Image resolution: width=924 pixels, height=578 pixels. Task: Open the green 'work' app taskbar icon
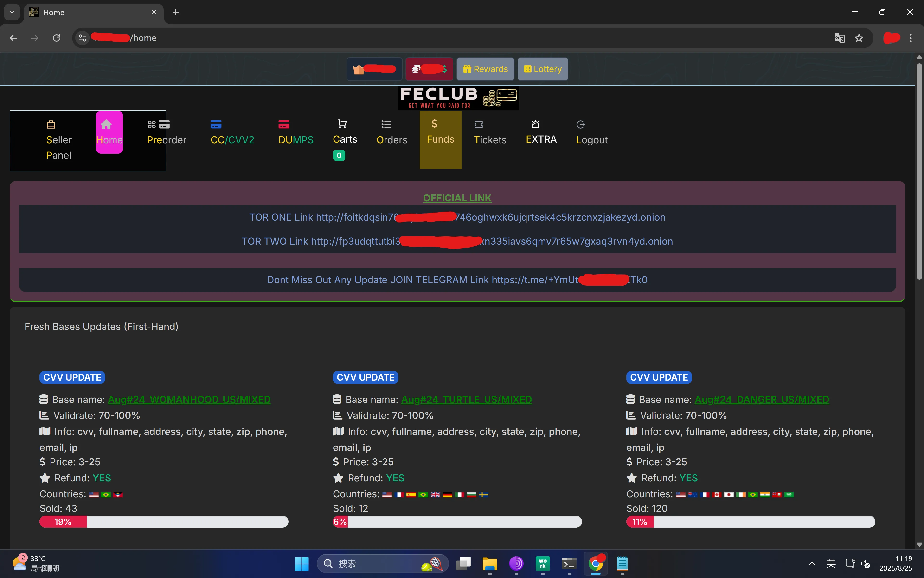pos(543,564)
